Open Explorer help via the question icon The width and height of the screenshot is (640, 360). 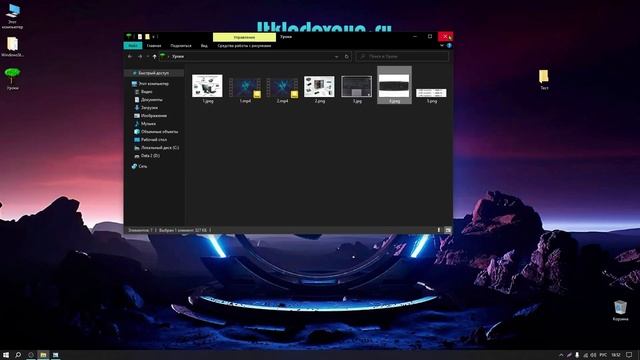click(x=449, y=46)
